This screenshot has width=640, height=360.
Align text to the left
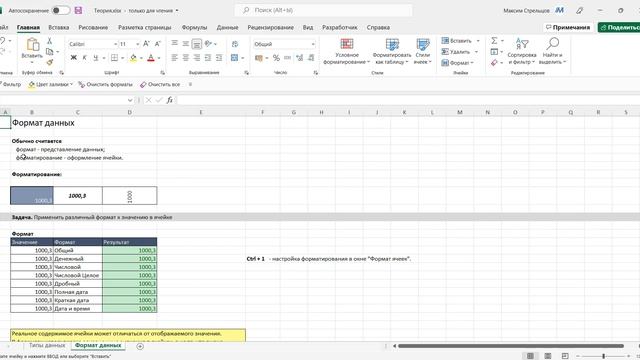coord(174,58)
